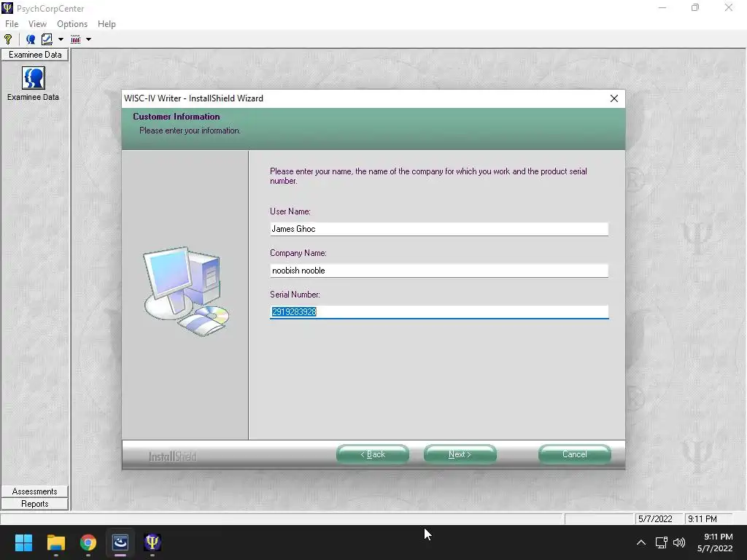Screen dimensions: 747x560
Task: Open the View menu
Action: click(37, 24)
